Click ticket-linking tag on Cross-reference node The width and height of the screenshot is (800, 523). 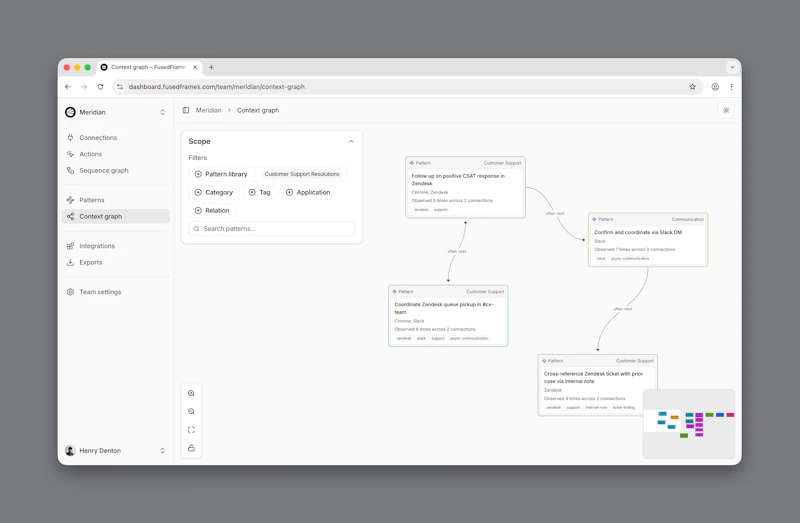click(623, 408)
